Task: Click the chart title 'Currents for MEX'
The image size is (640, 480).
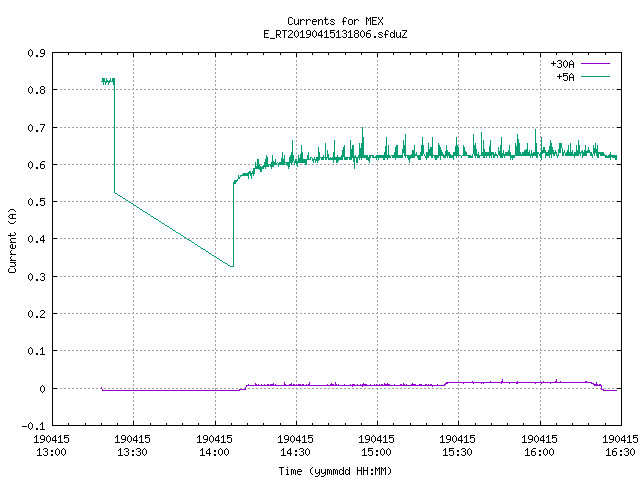Action: coord(335,21)
